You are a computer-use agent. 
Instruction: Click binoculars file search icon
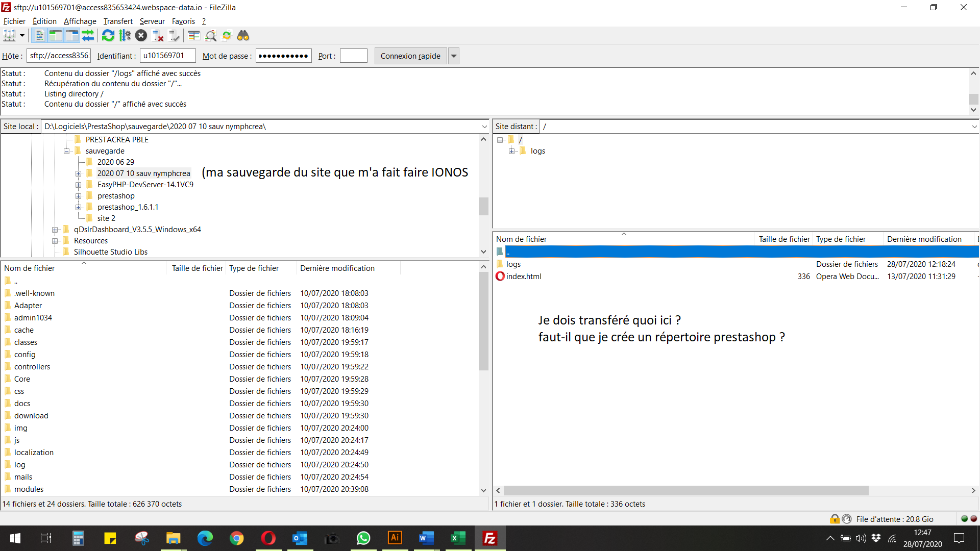coord(243,36)
